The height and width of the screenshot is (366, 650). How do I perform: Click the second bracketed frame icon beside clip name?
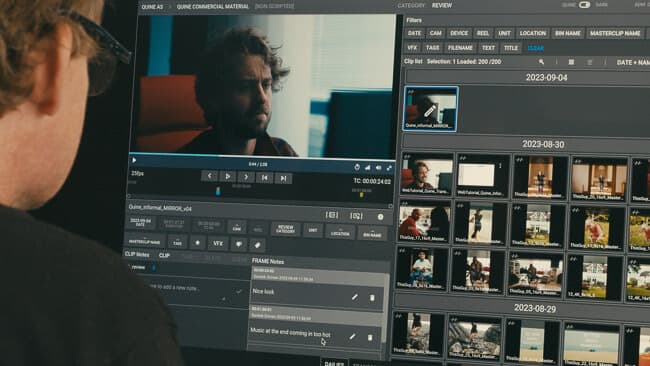point(356,216)
